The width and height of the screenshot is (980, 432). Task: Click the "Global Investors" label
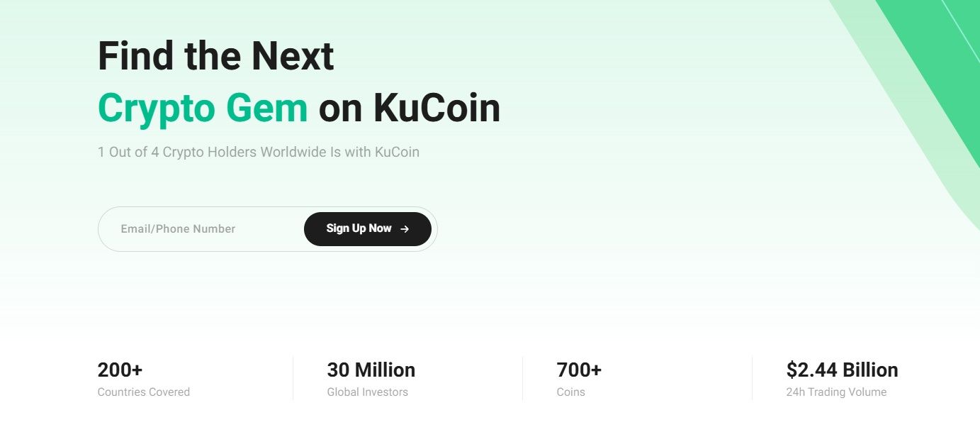point(367,392)
